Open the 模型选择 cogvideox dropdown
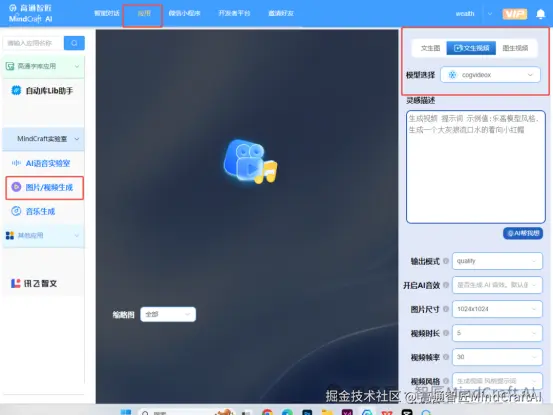 pyautogui.click(x=490, y=75)
